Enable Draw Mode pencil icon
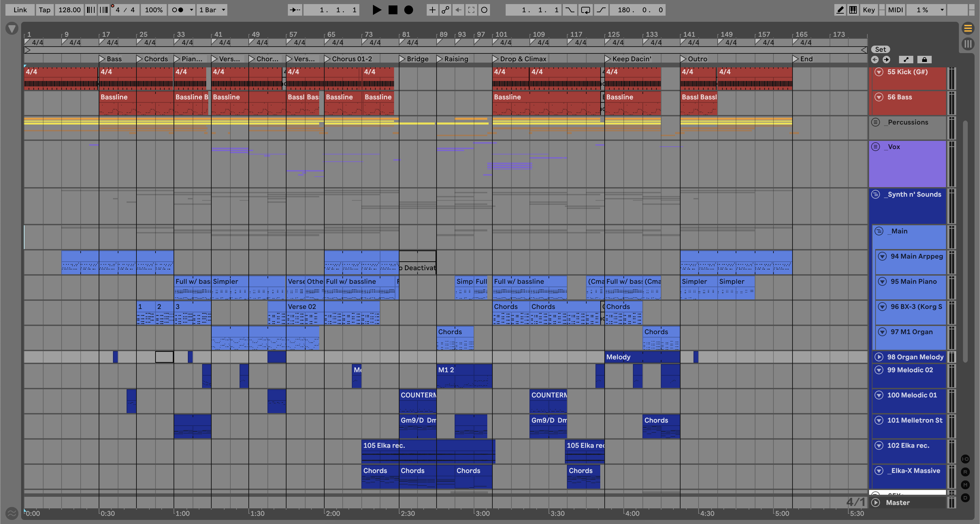 [840, 10]
